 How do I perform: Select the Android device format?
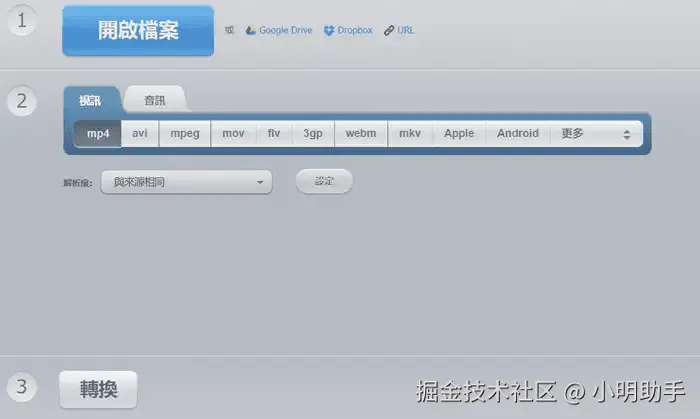point(518,133)
